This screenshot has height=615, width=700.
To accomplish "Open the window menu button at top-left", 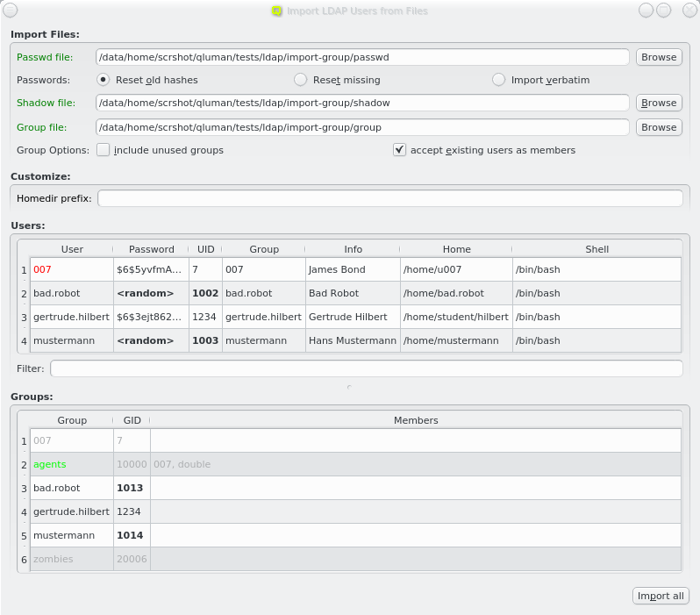I will point(10,10).
